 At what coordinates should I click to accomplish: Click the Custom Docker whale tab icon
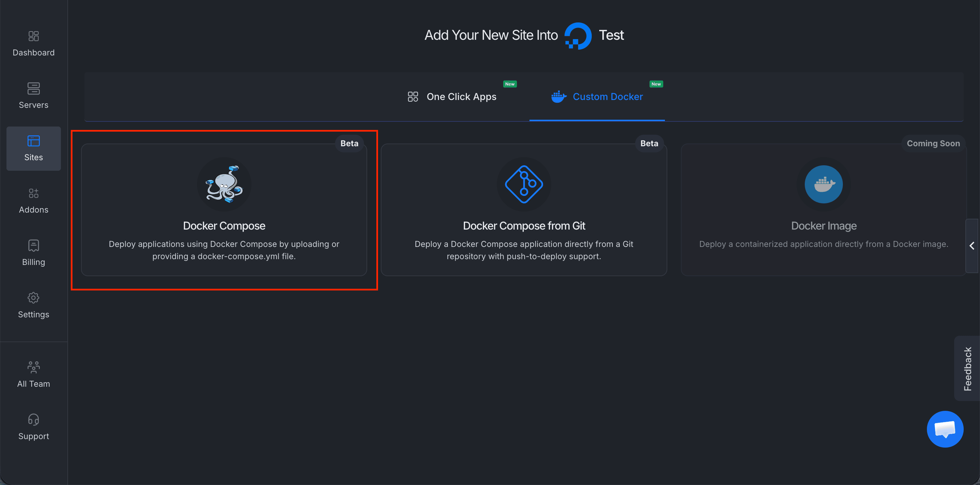pos(559,97)
